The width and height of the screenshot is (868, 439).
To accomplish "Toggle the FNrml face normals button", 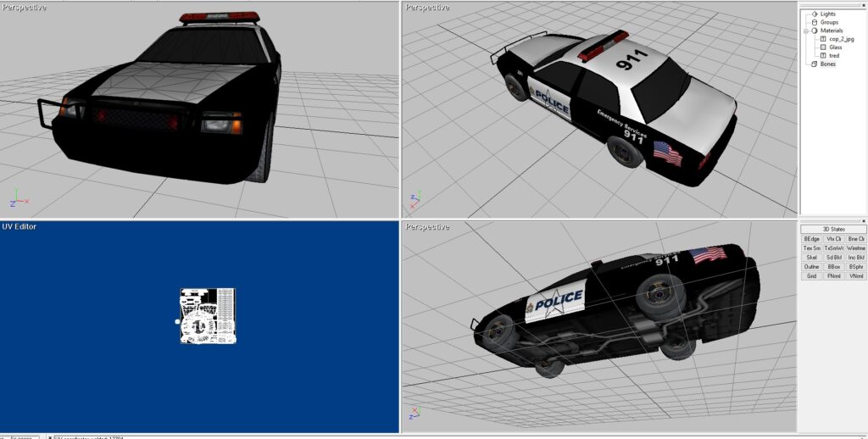I will 833,275.
